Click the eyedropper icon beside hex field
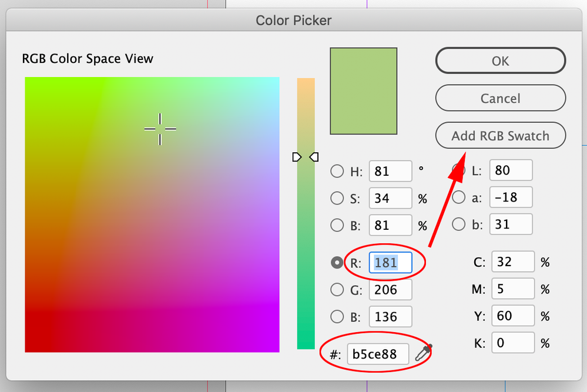Image resolution: width=587 pixels, height=392 pixels. pyautogui.click(x=423, y=353)
